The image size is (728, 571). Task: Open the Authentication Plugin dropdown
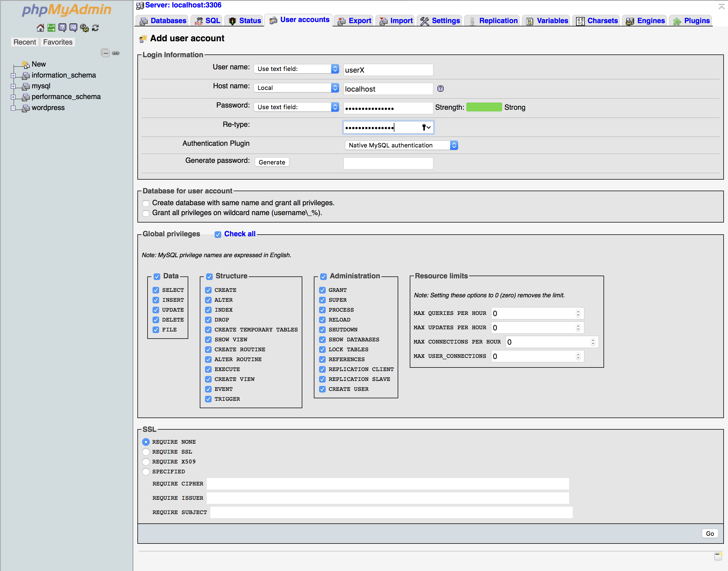tap(402, 146)
